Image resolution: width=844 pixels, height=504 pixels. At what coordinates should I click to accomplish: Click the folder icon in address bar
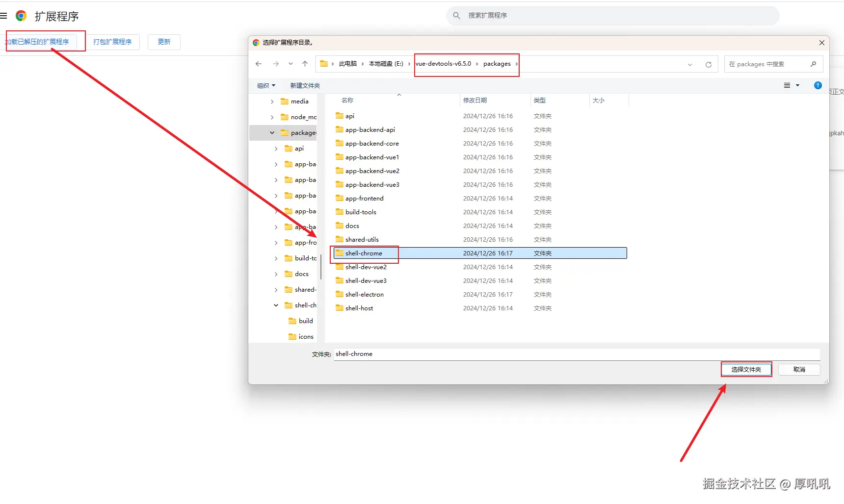323,64
